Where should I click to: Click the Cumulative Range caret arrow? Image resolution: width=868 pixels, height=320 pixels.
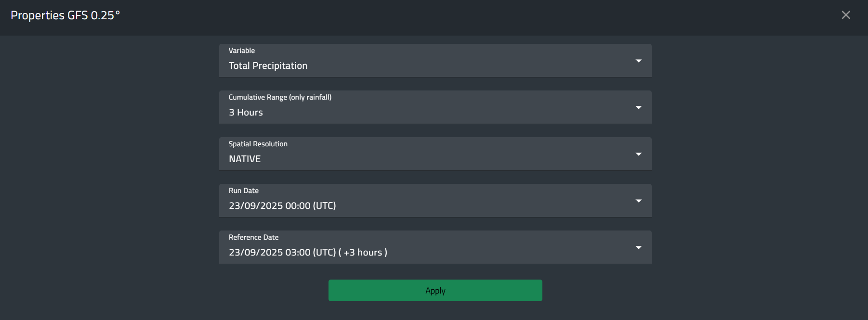pyautogui.click(x=638, y=107)
